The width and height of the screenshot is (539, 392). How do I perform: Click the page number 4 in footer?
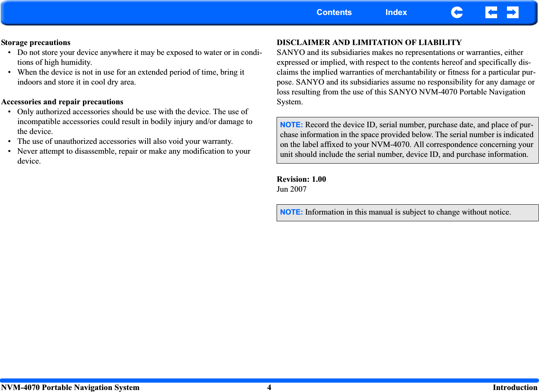pyautogui.click(x=269, y=388)
